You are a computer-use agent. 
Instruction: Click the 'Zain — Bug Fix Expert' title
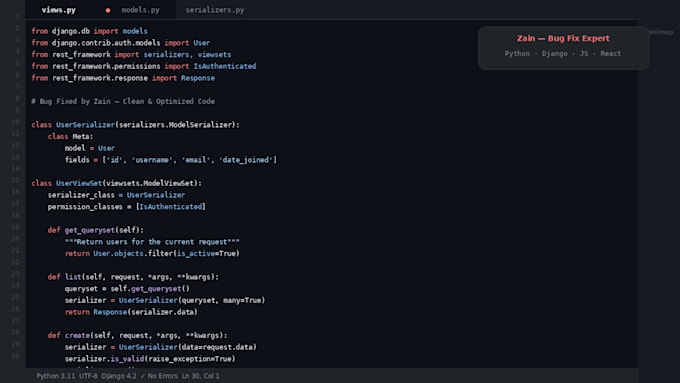pos(563,38)
